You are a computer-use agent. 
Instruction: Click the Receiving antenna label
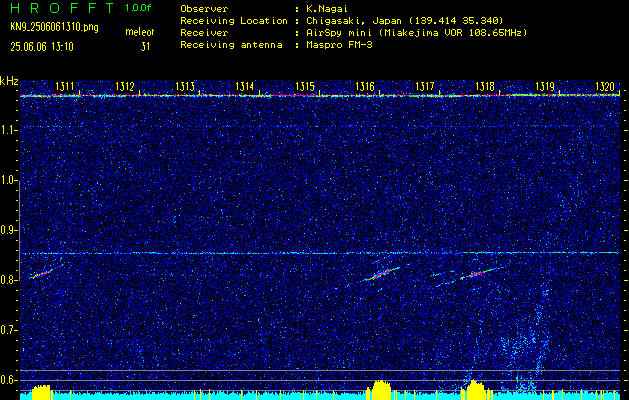coord(231,45)
